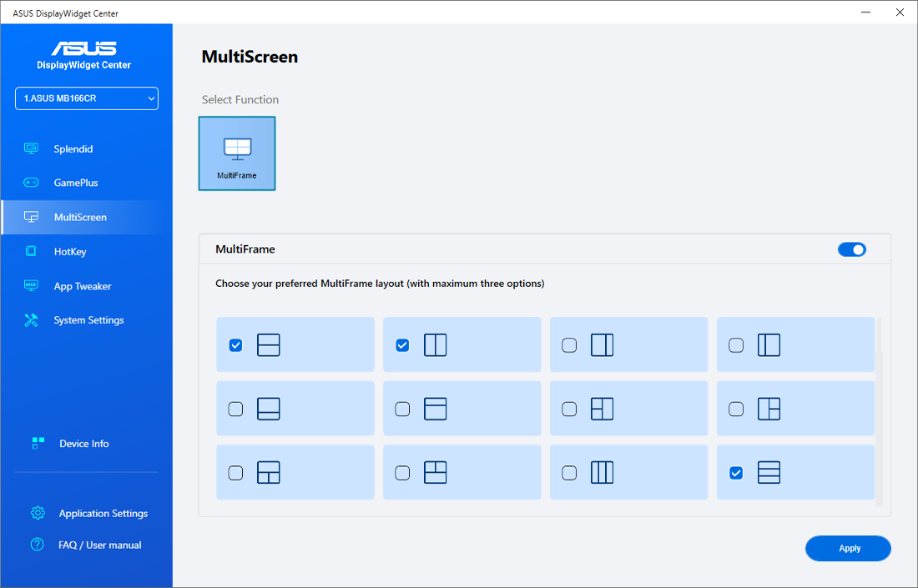Click the small-top large-bottom row layout icon

[436, 409]
